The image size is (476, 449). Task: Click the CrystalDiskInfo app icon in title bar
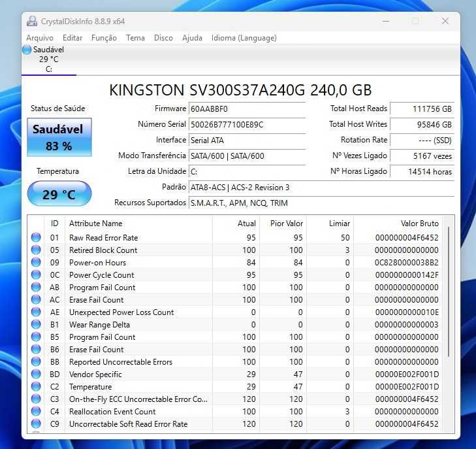pos(32,22)
